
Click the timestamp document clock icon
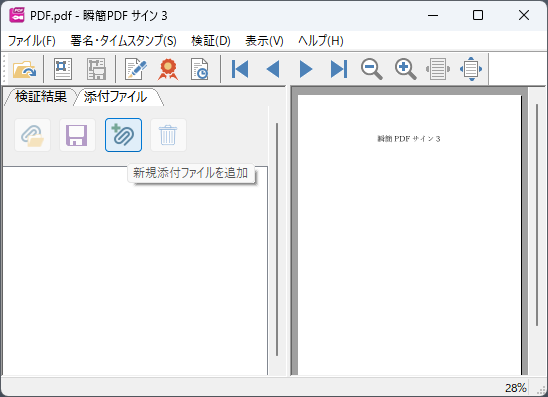point(200,69)
